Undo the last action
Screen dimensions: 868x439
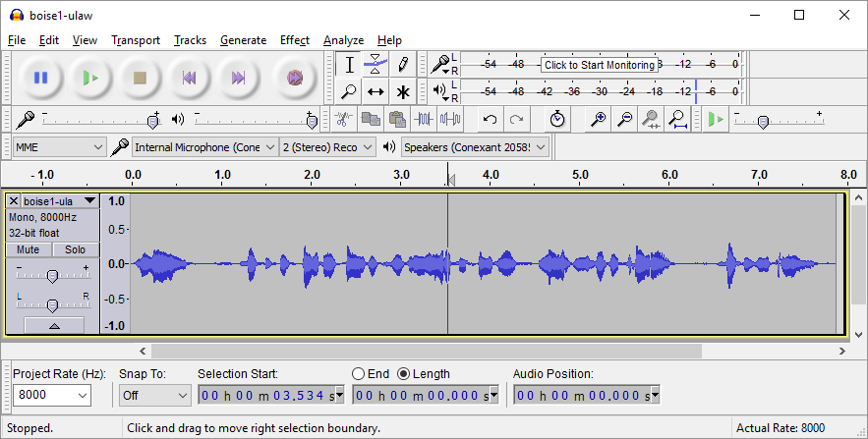tap(490, 119)
